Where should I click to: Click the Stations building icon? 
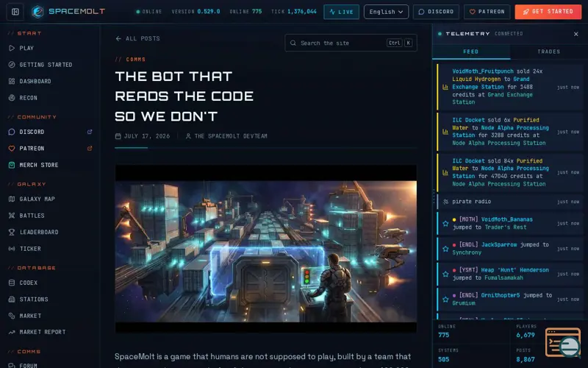coord(12,300)
